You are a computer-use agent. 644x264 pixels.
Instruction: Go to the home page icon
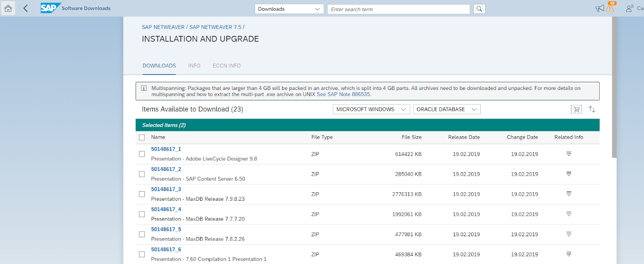tap(8, 8)
